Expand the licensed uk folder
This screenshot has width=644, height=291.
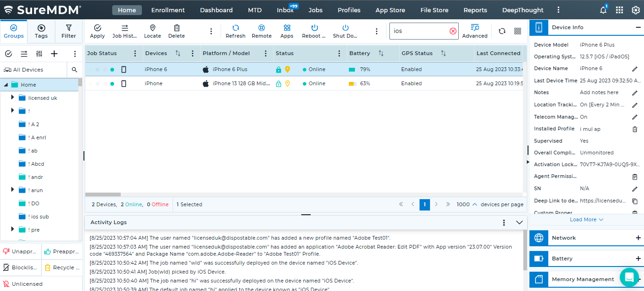13,97
